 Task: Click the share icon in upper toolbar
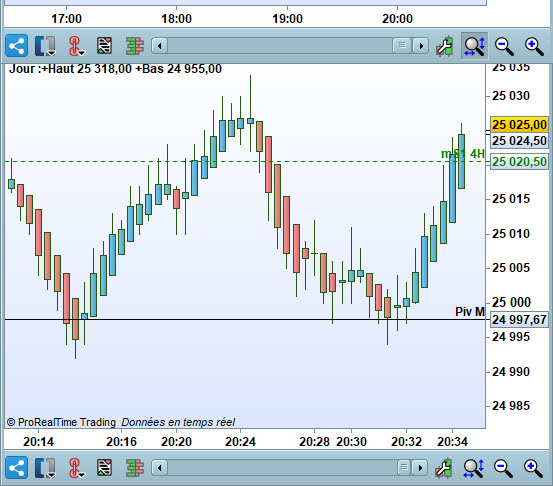16,46
